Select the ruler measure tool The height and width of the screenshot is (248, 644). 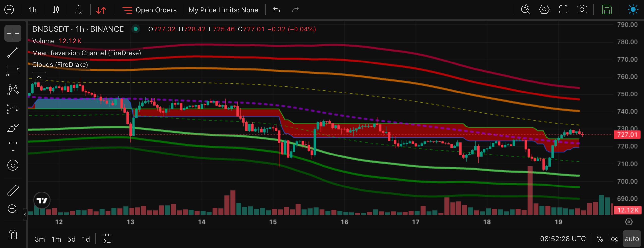tap(13, 190)
